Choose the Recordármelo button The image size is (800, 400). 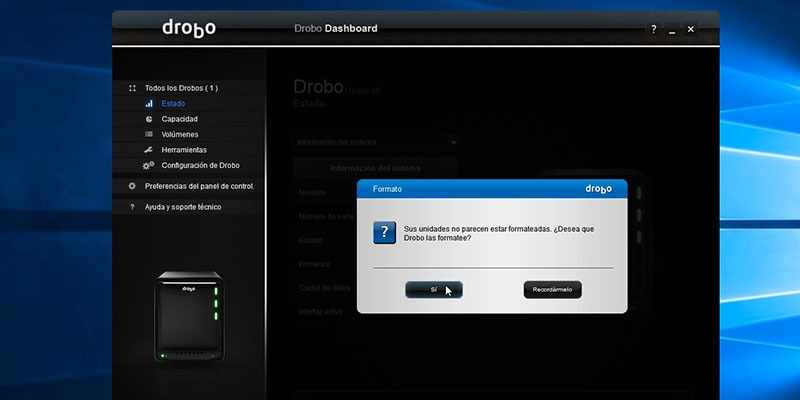pyautogui.click(x=553, y=289)
